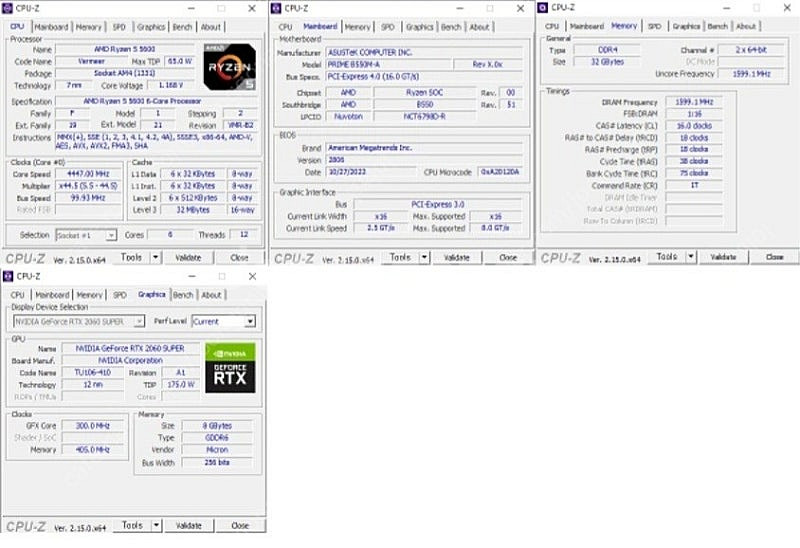The height and width of the screenshot is (548, 800).
Task: Click the CAS# Latency value 16.0 clocks
Action: (x=694, y=126)
